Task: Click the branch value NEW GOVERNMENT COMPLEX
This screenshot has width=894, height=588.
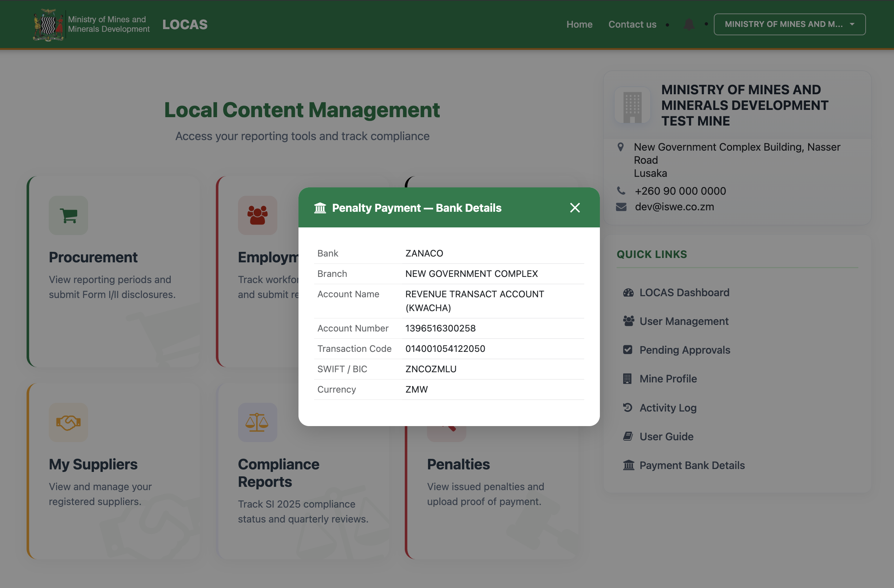Action: [x=471, y=274]
